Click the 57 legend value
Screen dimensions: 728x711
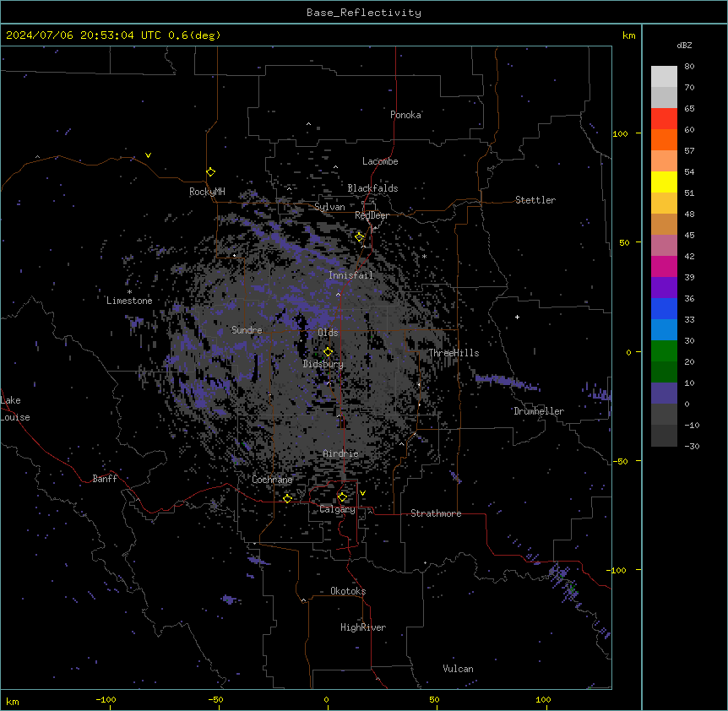coord(689,151)
